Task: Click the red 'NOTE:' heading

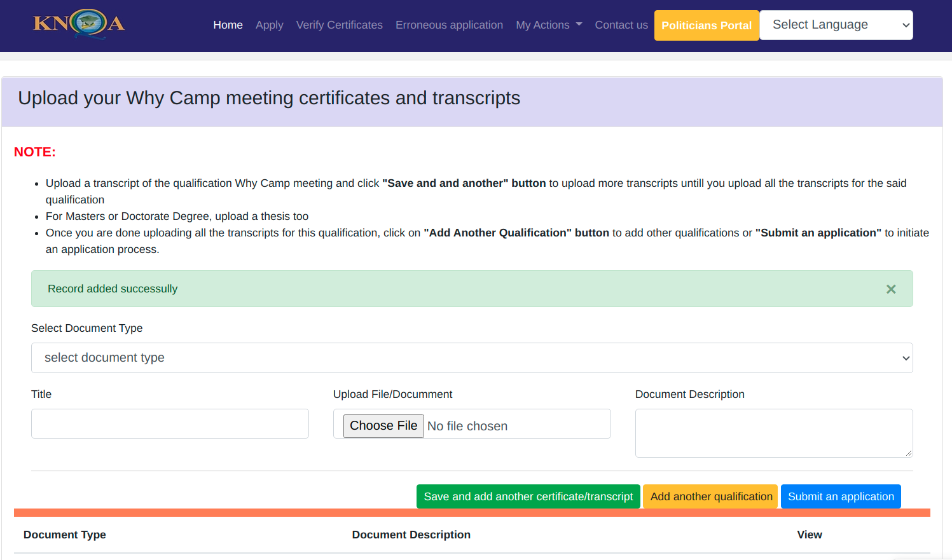Action: click(x=35, y=152)
